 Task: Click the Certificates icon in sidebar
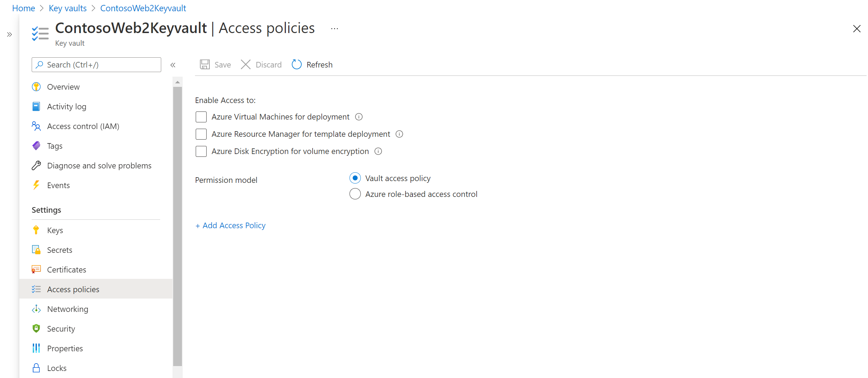click(36, 270)
